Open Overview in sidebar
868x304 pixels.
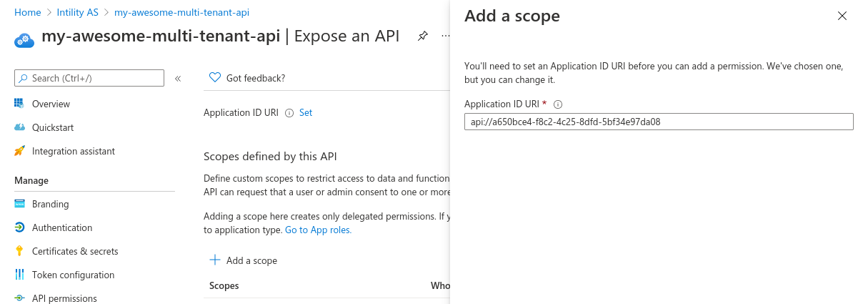click(51, 104)
